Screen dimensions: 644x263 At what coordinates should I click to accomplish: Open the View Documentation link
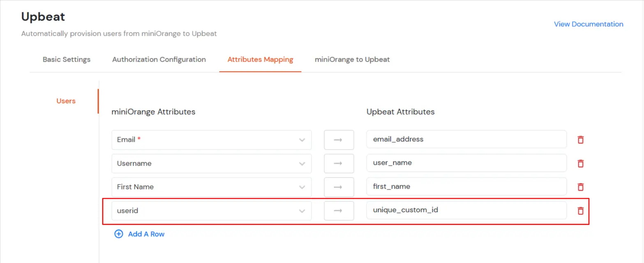coord(589,24)
